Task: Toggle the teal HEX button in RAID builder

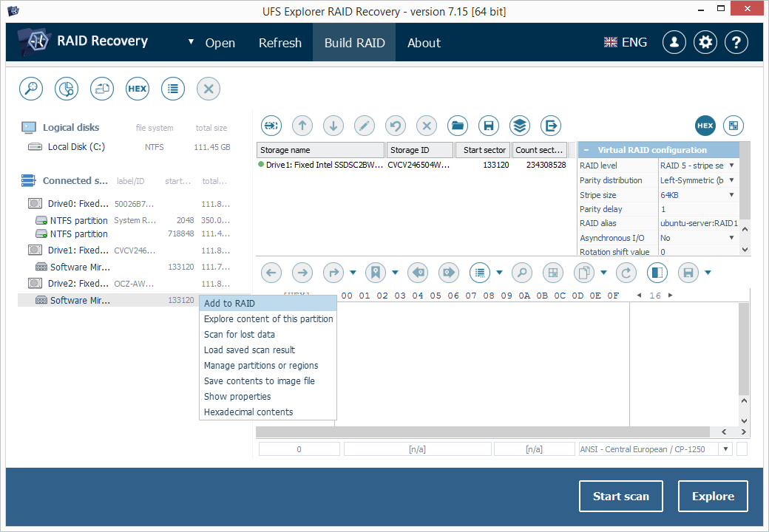Action: click(705, 126)
